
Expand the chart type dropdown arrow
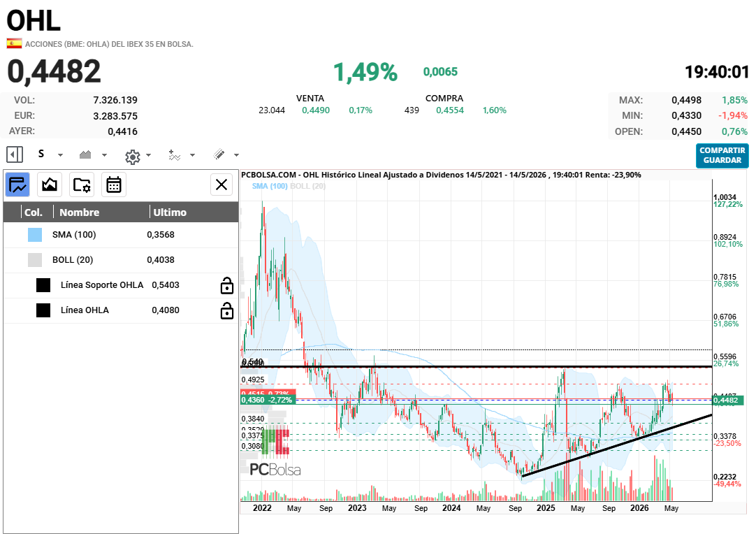104,155
